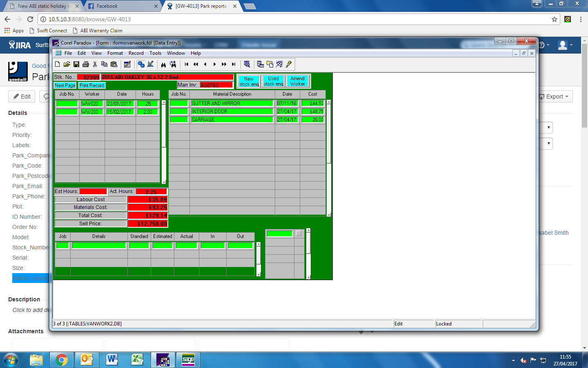Open the Edit menu in Paradox
Viewport: 588px width, 368px height.
tap(82, 53)
